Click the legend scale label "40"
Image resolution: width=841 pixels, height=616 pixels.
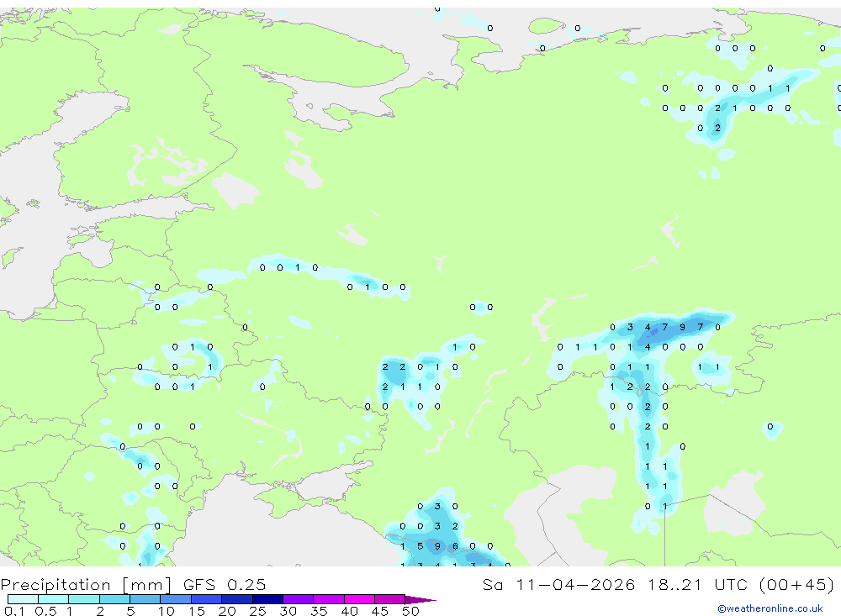point(349,611)
